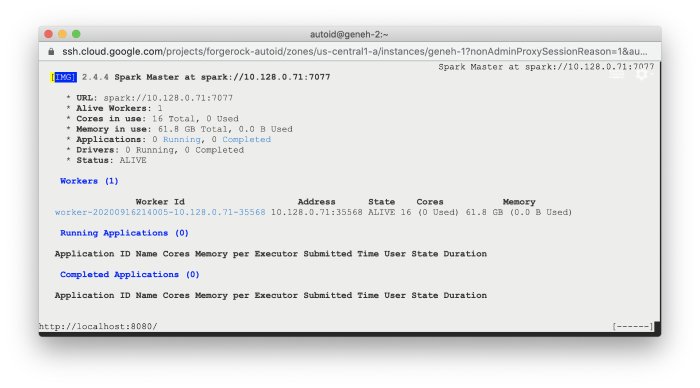Viewport: 700px width, 388px height.
Task: Open the faint gear settings icon
Action: [642, 75]
